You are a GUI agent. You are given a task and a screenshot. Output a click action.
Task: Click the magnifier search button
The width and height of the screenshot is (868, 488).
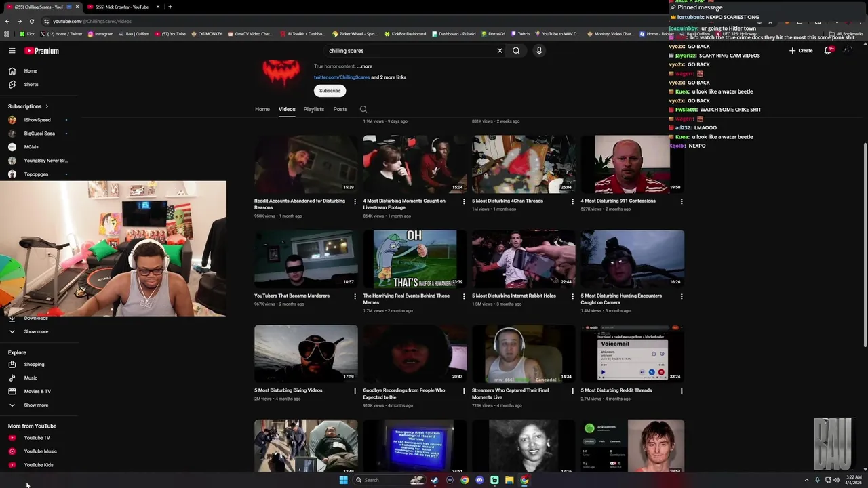click(516, 51)
